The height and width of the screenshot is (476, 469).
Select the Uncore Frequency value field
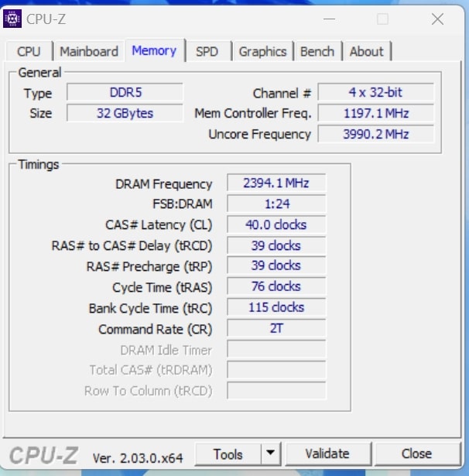pyautogui.click(x=375, y=134)
